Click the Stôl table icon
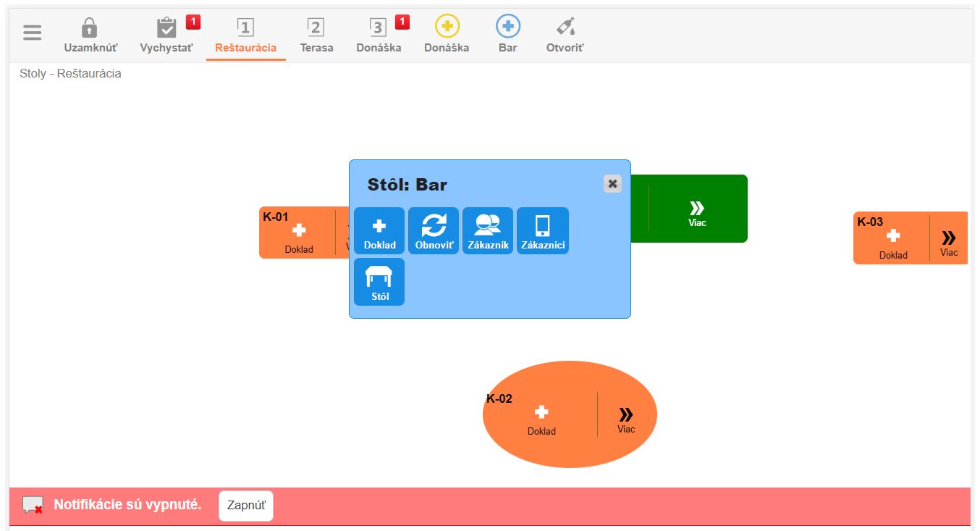The image size is (980, 531). pyautogui.click(x=379, y=281)
